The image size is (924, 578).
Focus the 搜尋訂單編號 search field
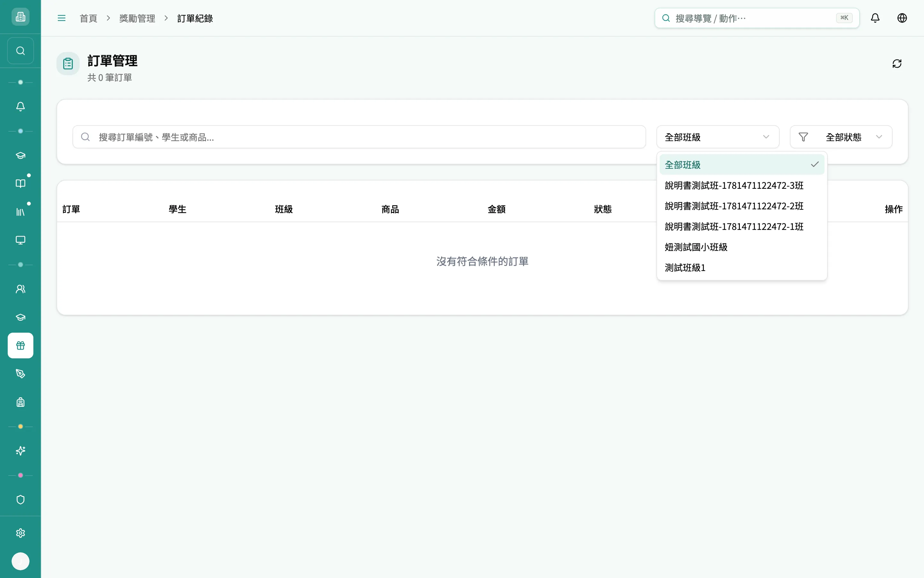coord(359,137)
